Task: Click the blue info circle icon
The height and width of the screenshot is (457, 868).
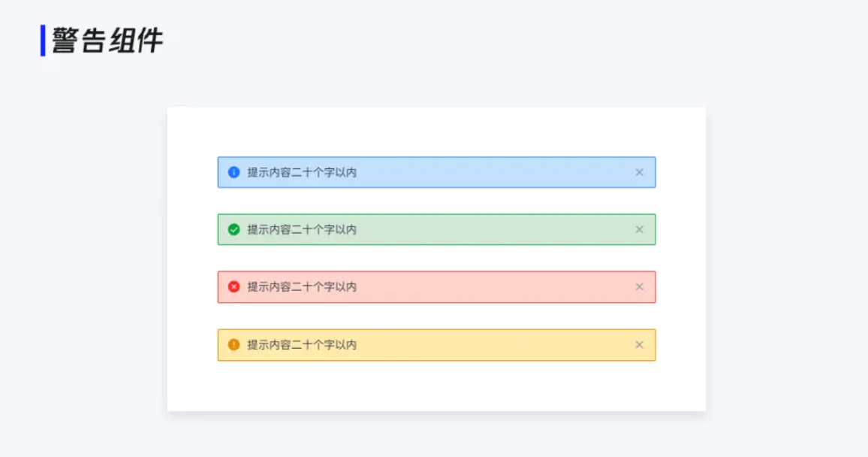Action: click(234, 172)
